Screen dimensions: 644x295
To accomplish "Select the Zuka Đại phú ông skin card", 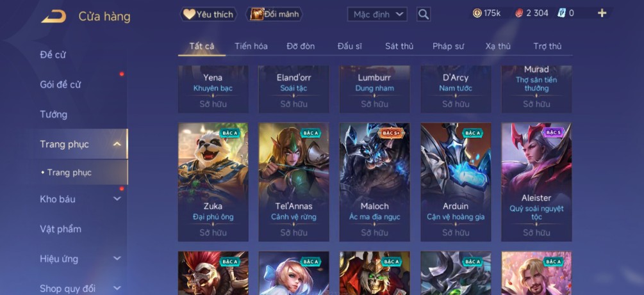I will coord(213,182).
